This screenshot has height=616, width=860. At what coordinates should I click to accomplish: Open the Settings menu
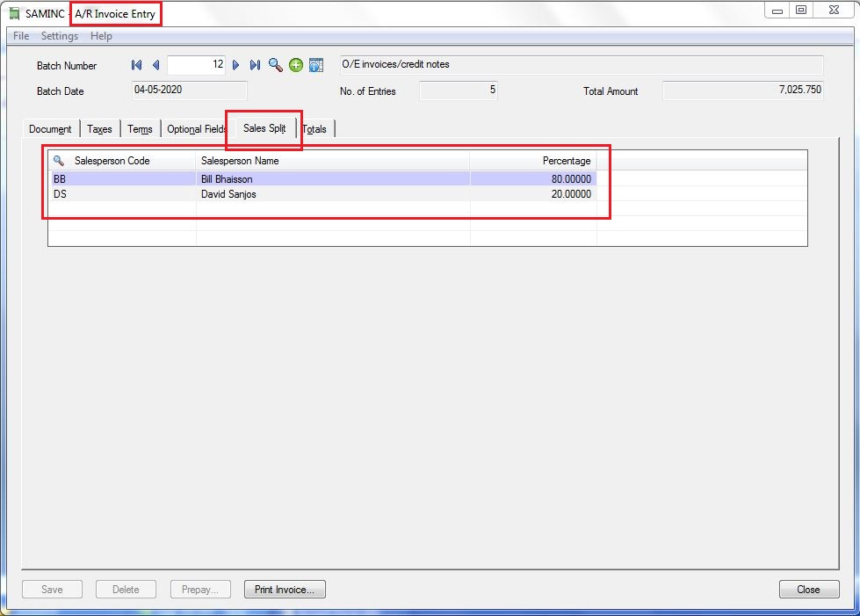click(60, 36)
